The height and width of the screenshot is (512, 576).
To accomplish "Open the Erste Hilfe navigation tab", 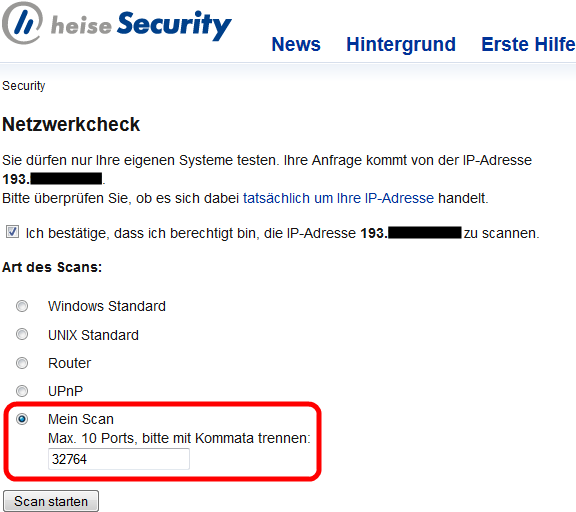I will (x=528, y=44).
